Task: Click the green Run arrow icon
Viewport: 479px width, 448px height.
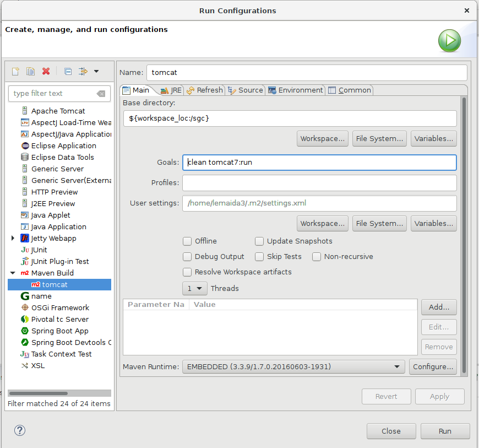Action: 449,40
